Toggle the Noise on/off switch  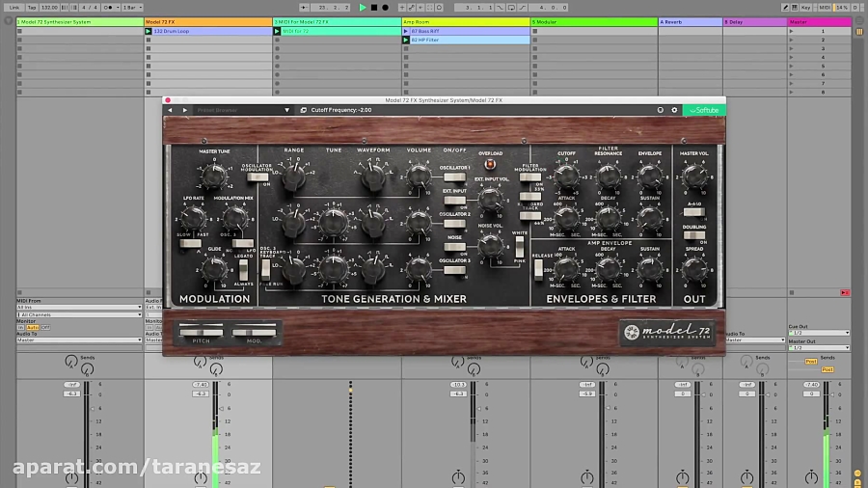click(x=454, y=247)
